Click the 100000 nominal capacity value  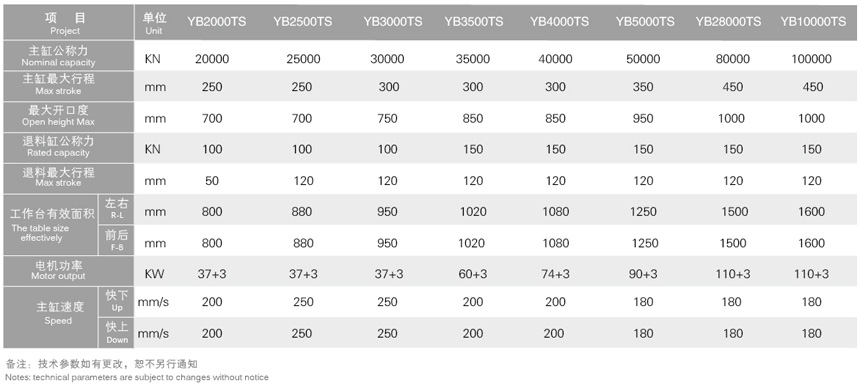(x=811, y=59)
